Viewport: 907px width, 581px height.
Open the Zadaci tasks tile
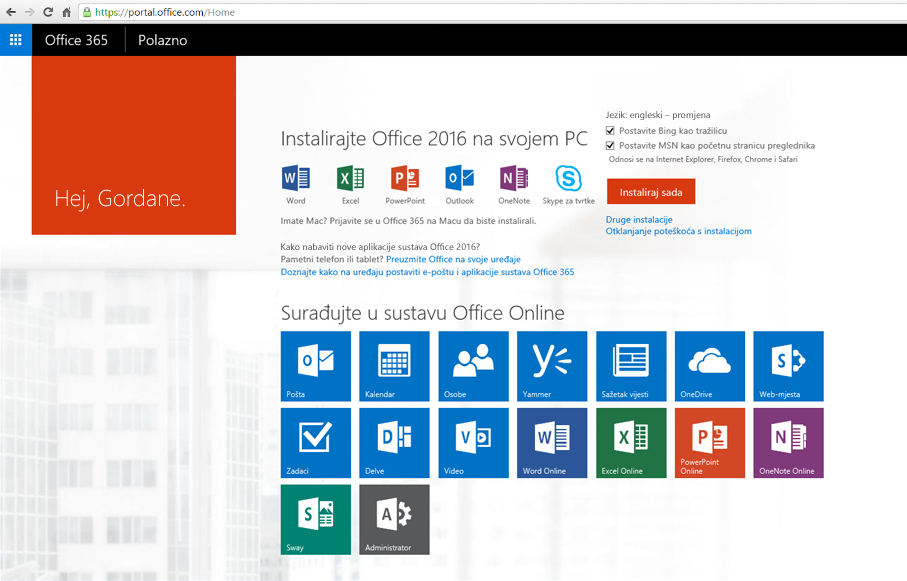(x=316, y=443)
